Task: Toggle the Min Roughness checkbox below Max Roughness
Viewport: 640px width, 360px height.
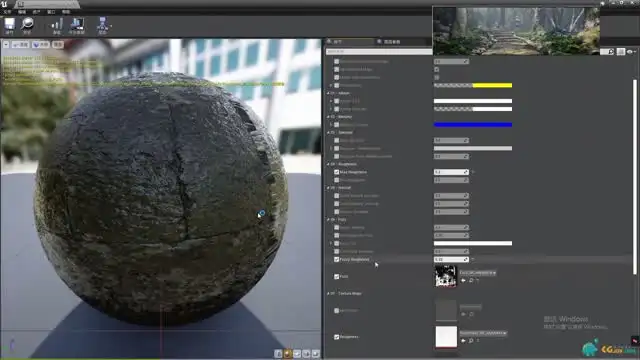Action: click(337, 180)
